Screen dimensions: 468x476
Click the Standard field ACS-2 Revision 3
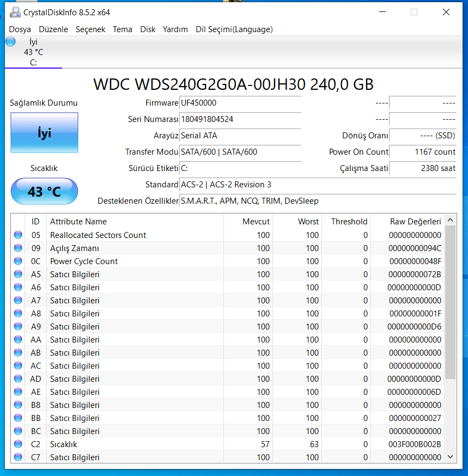(318, 185)
